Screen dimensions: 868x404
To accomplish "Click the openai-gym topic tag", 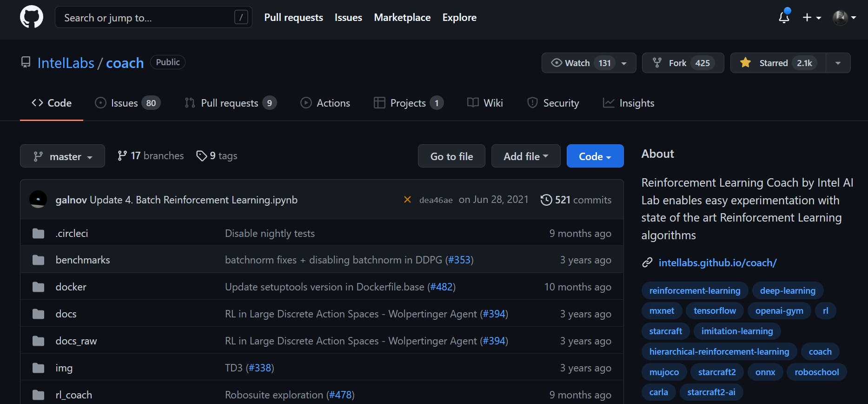I will click(779, 311).
